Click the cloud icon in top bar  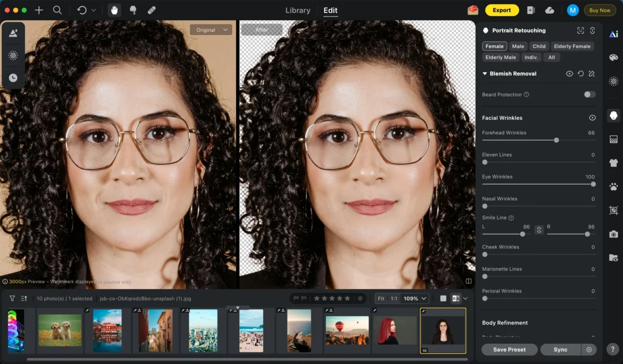[x=549, y=10]
